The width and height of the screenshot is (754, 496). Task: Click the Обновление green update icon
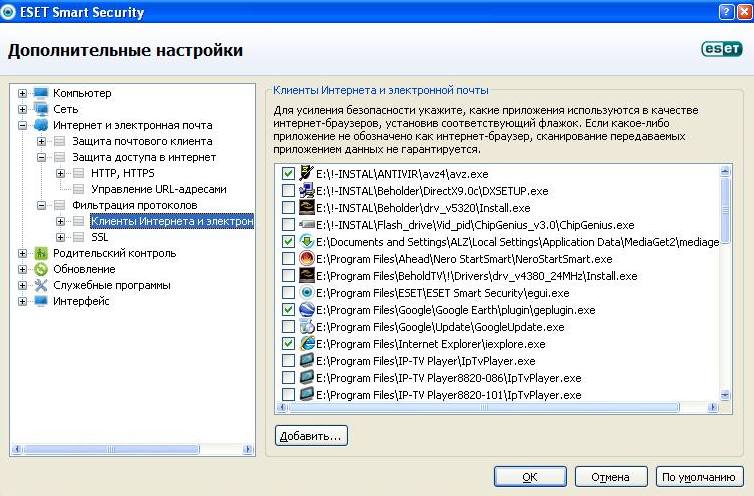(41, 269)
